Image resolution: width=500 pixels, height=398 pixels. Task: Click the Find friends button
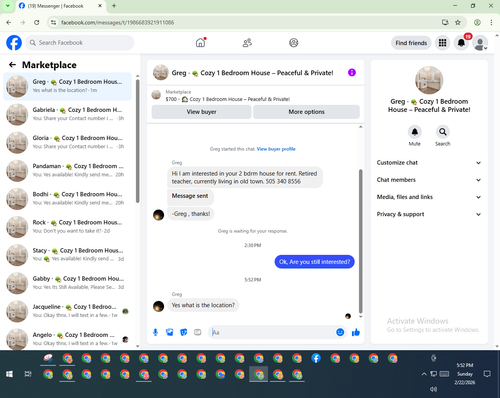point(411,43)
